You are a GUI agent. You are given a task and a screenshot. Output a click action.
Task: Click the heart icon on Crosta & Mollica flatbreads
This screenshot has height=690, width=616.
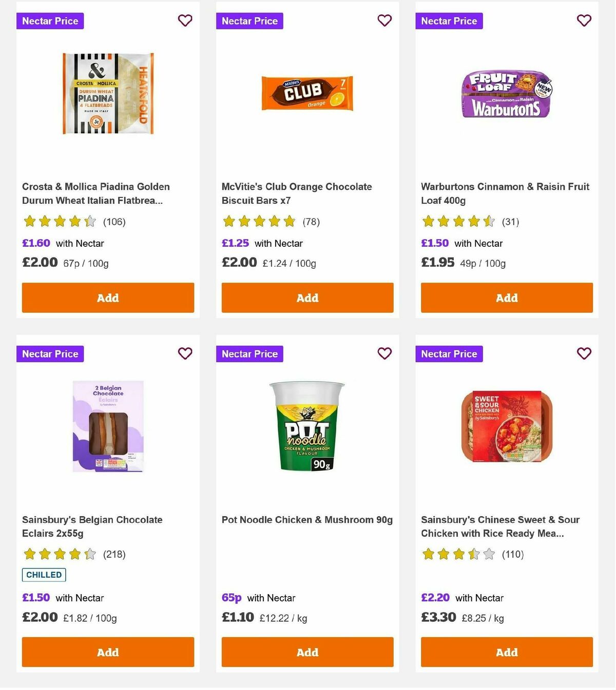185,21
